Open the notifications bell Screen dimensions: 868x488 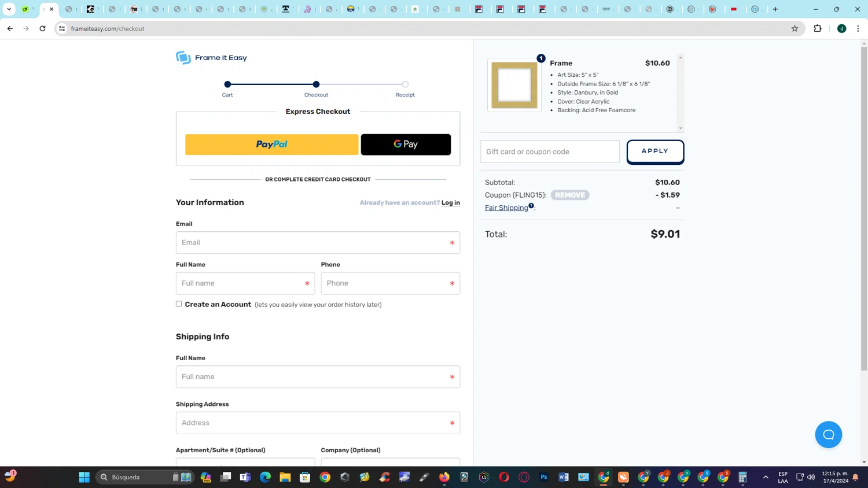tap(855, 477)
